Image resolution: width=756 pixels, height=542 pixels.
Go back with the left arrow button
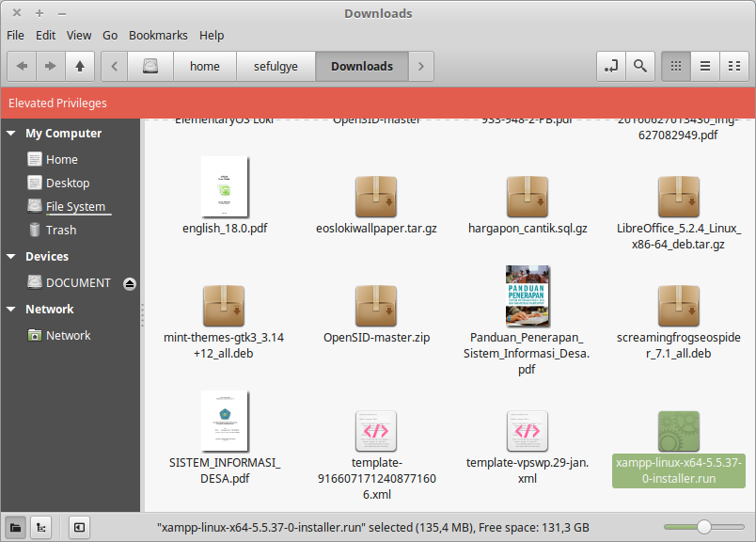coord(22,66)
